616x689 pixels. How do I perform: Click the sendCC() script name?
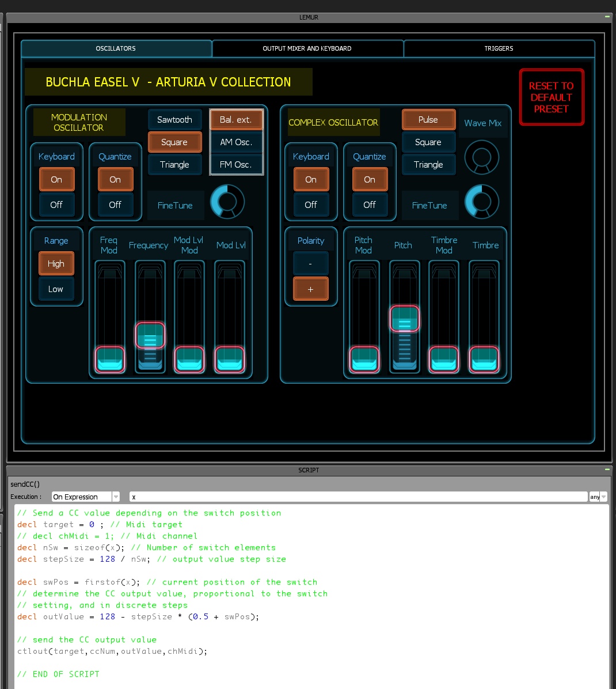point(25,484)
